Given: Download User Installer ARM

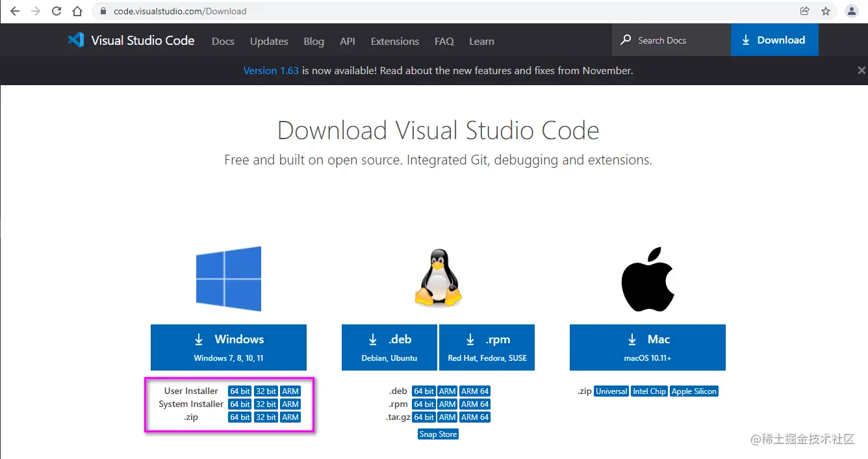Looking at the screenshot, I should point(290,391).
